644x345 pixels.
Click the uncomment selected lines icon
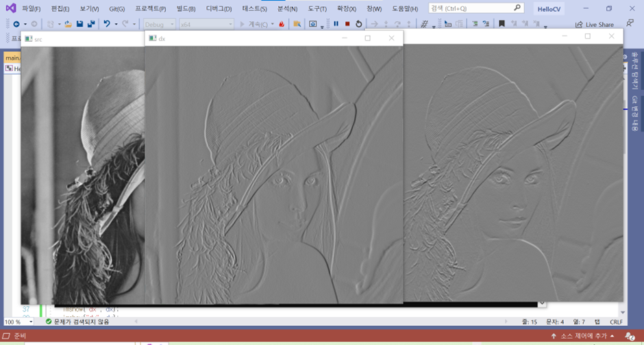[486, 24]
